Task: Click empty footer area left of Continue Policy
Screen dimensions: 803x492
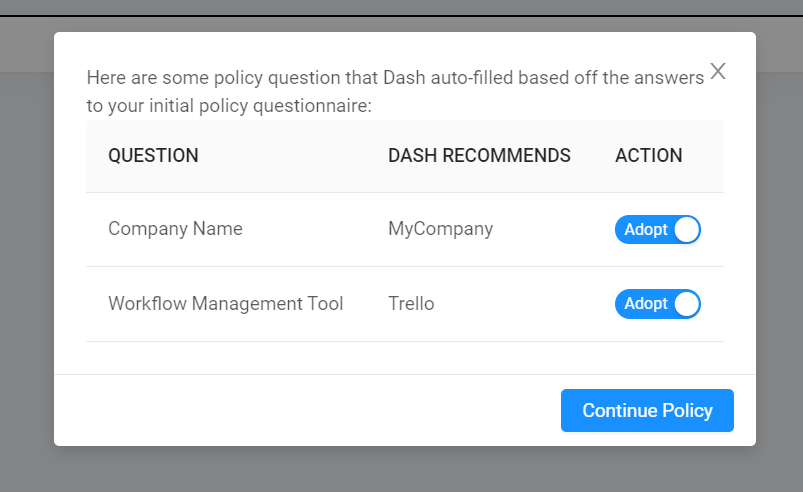Action: tap(300, 410)
